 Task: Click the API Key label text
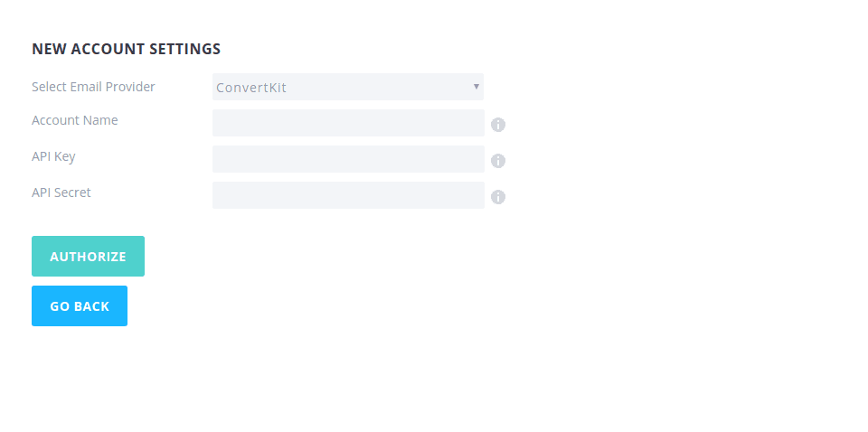[x=53, y=156]
